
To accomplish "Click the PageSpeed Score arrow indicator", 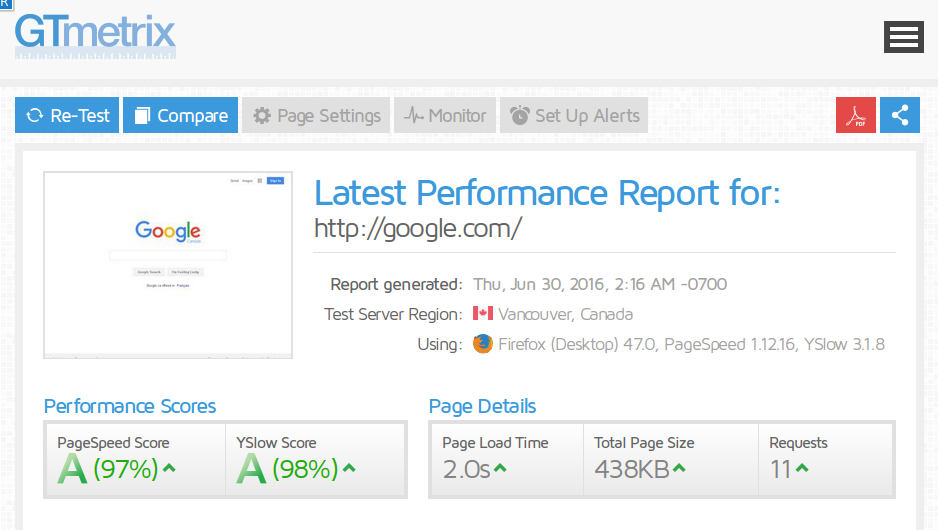I will coord(169,468).
